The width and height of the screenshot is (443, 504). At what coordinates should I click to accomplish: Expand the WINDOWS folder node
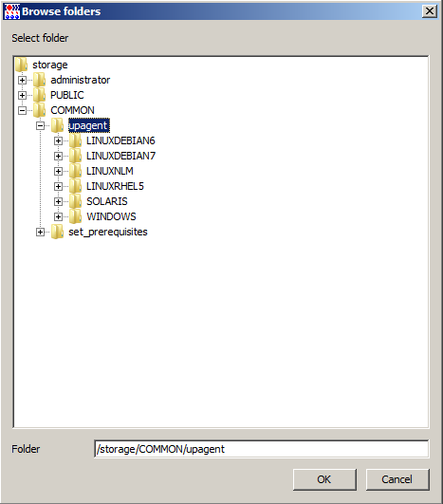point(58,217)
